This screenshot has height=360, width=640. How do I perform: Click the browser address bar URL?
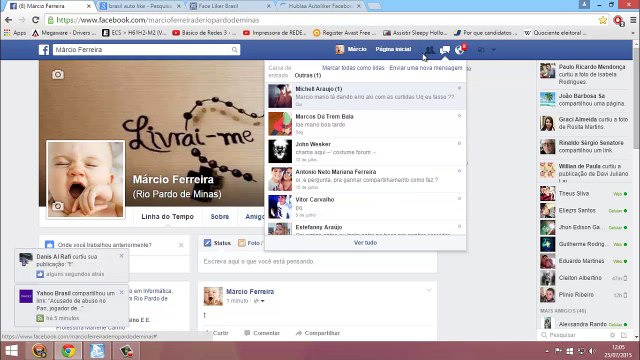[x=158, y=20]
